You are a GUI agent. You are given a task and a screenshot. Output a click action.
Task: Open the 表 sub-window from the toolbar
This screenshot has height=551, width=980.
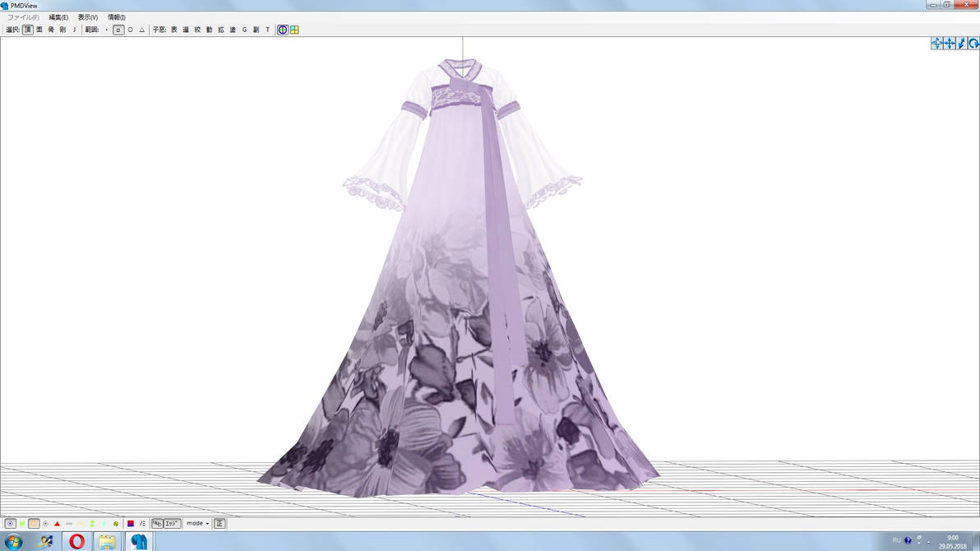tap(172, 30)
